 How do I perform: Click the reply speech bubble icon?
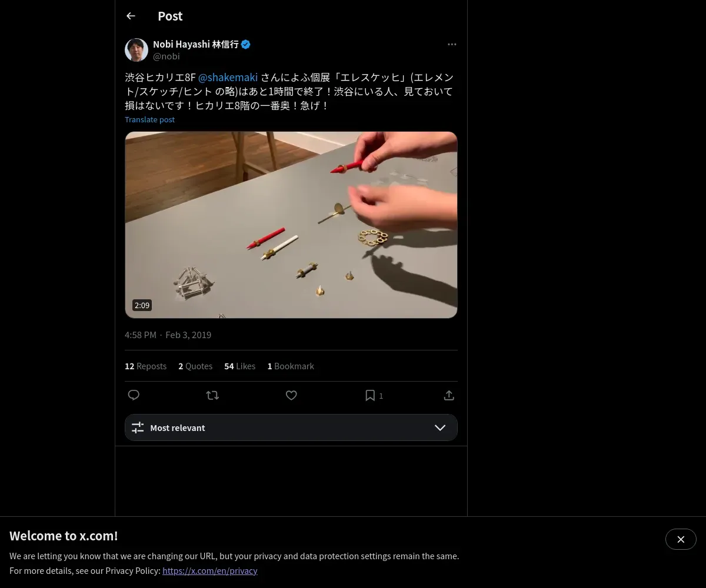point(134,395)
